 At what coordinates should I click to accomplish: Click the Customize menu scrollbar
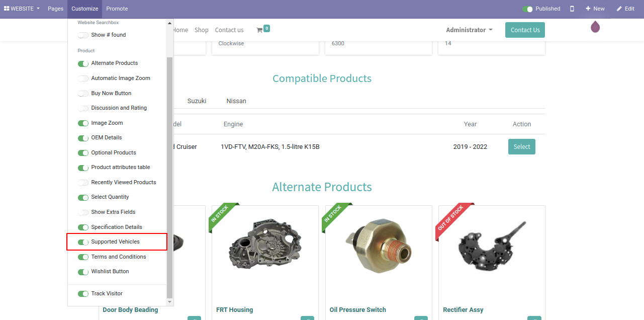point(169,177)
